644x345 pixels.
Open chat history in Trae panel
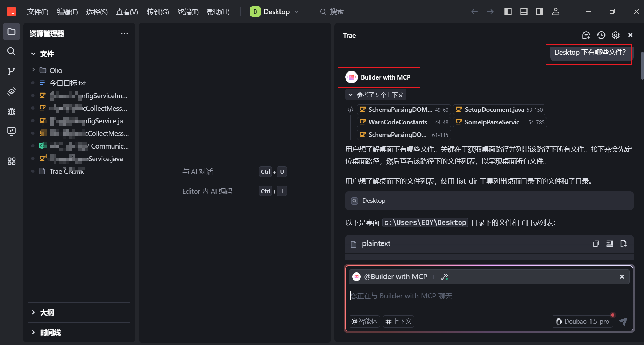click(x=601, y=35)
